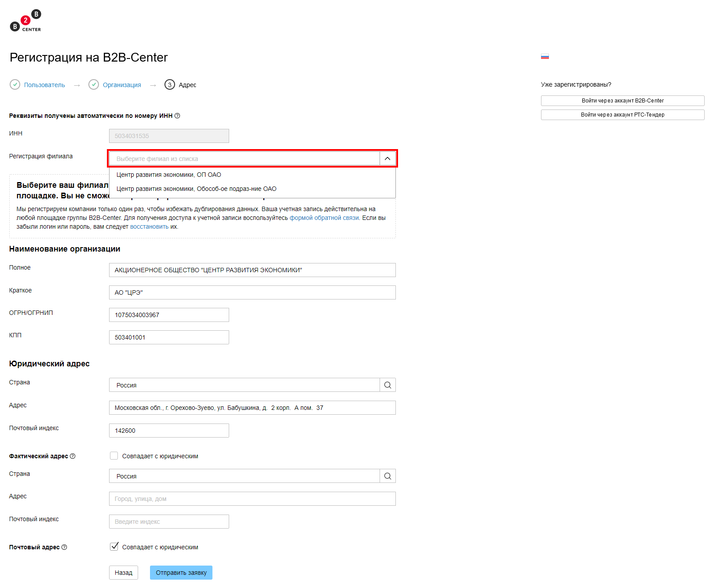Image resolution: width=713 pixels, height=588 pixels.
Task: Click search icon in legal address Страна field
Action: (388, 385)
